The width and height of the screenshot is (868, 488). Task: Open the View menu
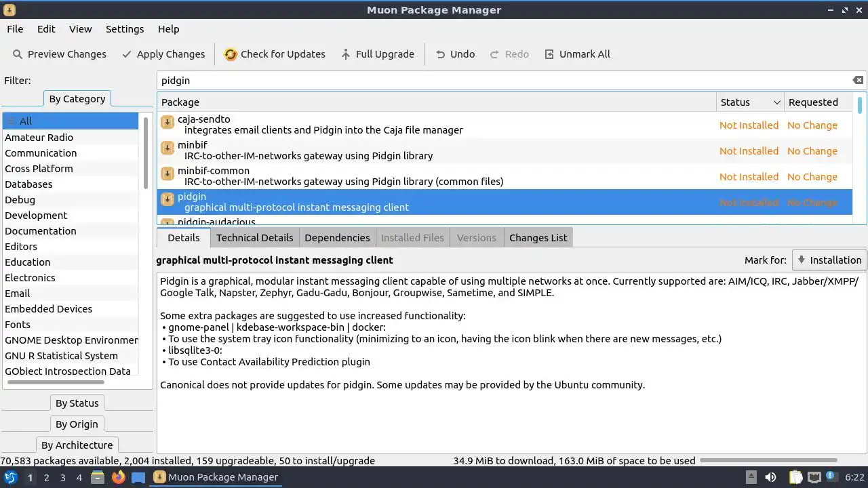[80, 29]
